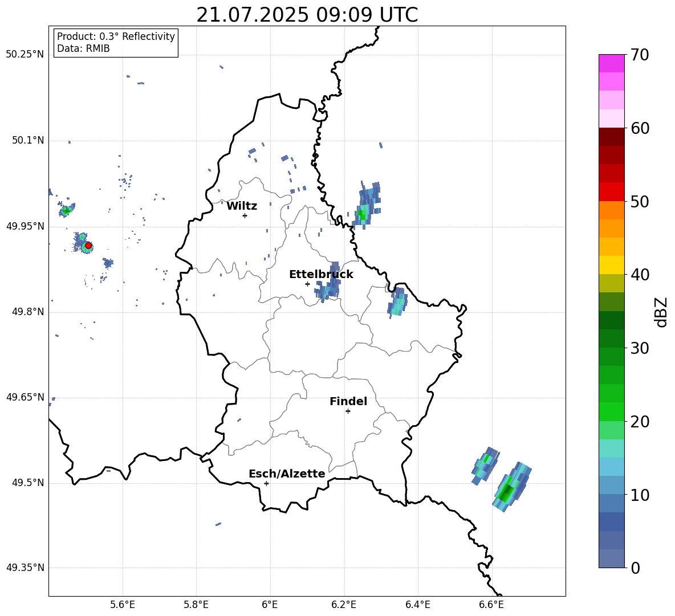Image resolution: width=675 pixels, height=616 pixels.
Task: Click the 49.8°N latitude label
Action: click(27, 312)
